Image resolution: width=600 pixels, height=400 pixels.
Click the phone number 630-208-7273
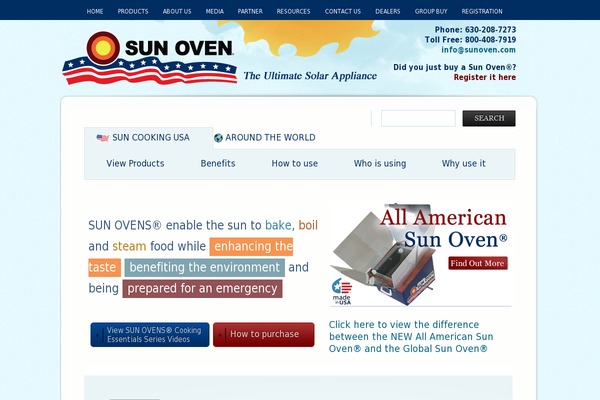(x=491, y=29)
